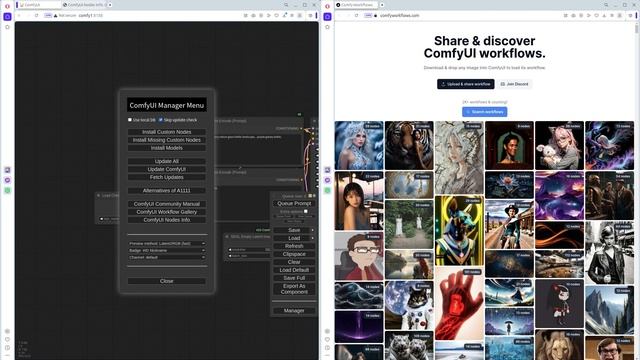Open tiger and woman workflow thumbnail
This screenshot has width=640, height=360.
[409, 145]
